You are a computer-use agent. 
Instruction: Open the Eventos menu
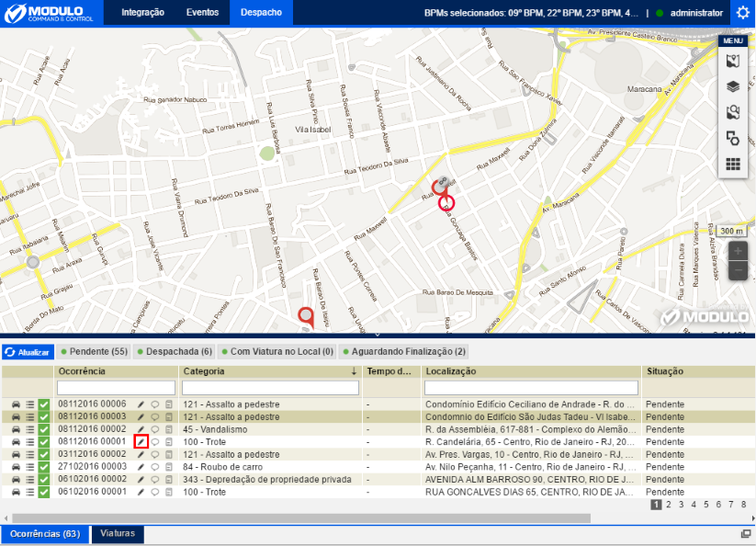202,13
